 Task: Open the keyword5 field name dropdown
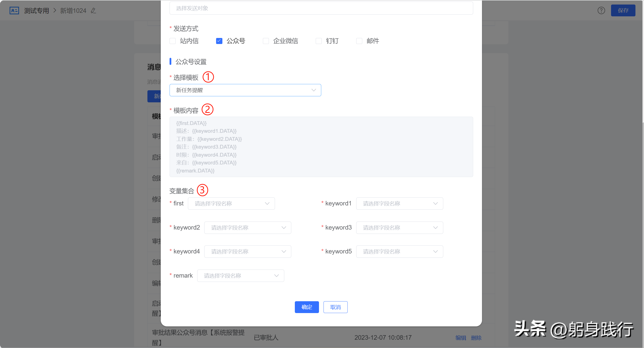[399, 251]
